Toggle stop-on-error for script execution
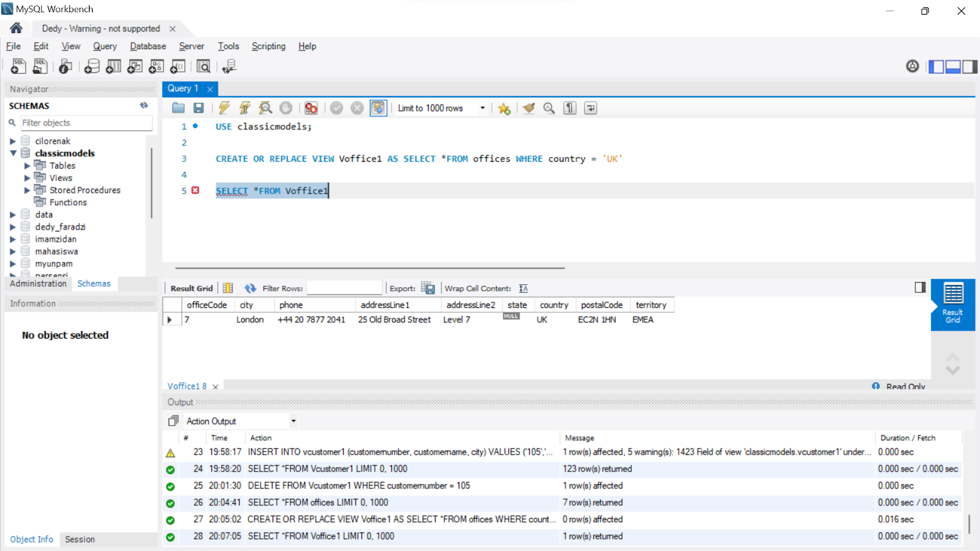The height and width of the screenshot is (551, 980). 311,108
